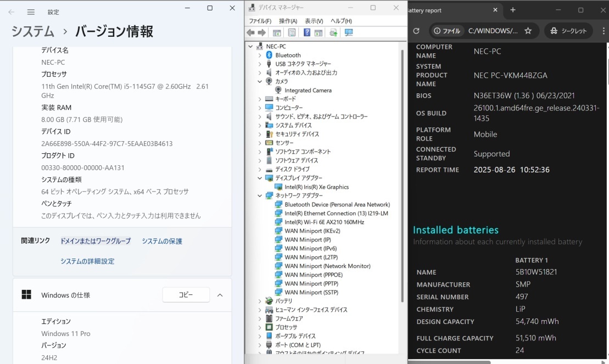Reload the battery report page
Viewport: 609px width, 364px height.
[x=416, y=31]
